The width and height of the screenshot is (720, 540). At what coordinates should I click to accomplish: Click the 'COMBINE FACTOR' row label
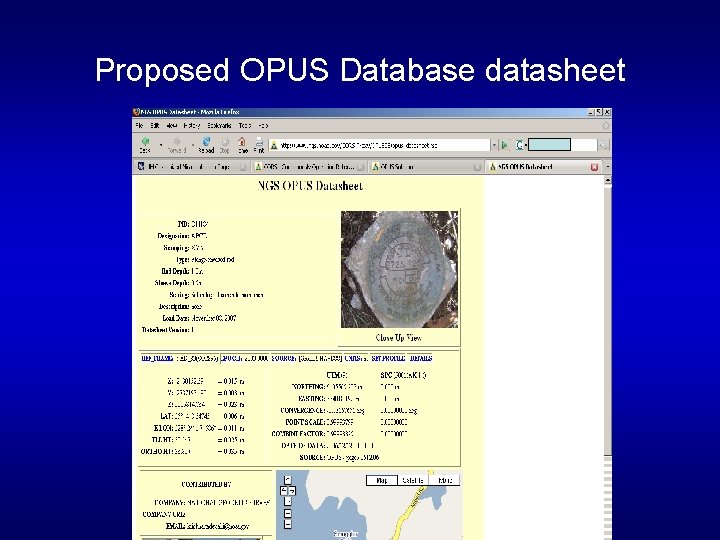(x=298, y=434)
